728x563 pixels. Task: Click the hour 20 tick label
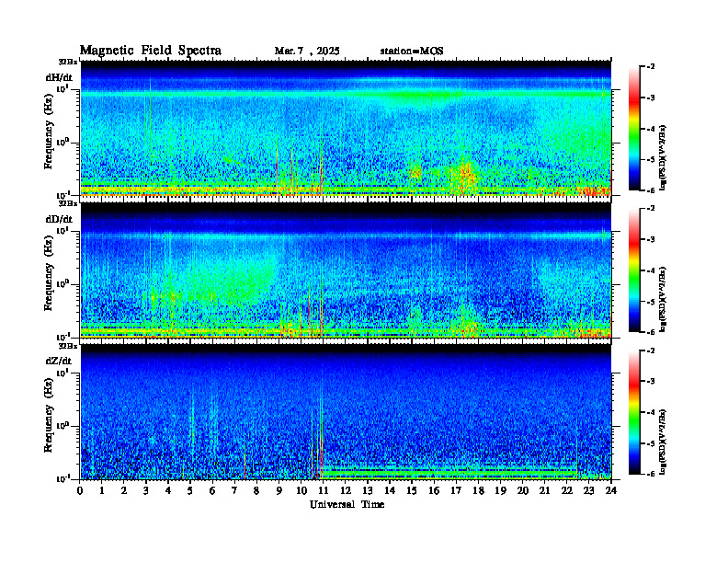pos(522,490)
